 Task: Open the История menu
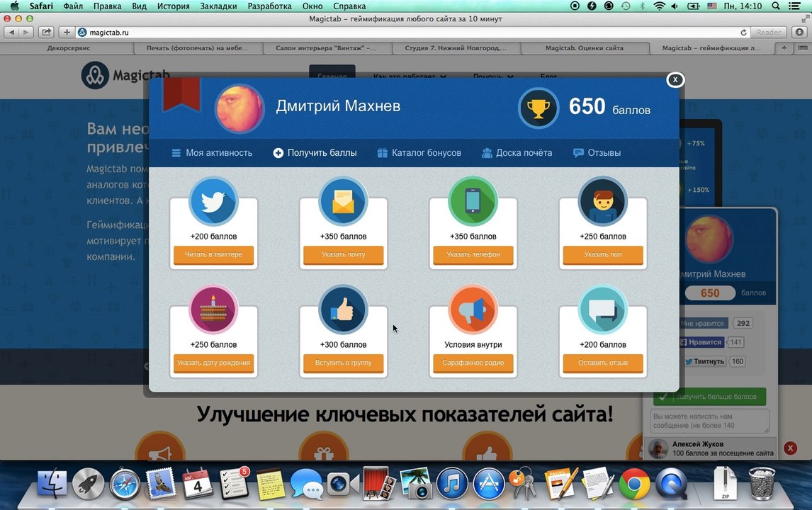[x=173, y=6]
